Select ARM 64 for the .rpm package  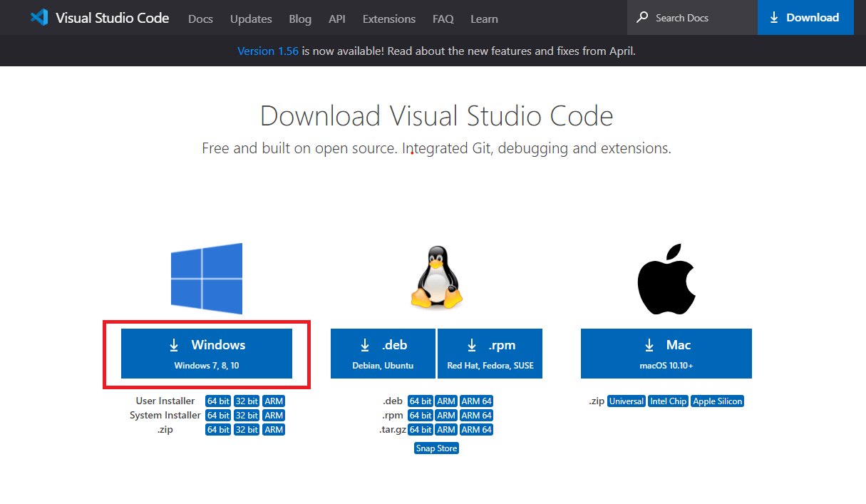pyautogui.click(x=476, y=415)
